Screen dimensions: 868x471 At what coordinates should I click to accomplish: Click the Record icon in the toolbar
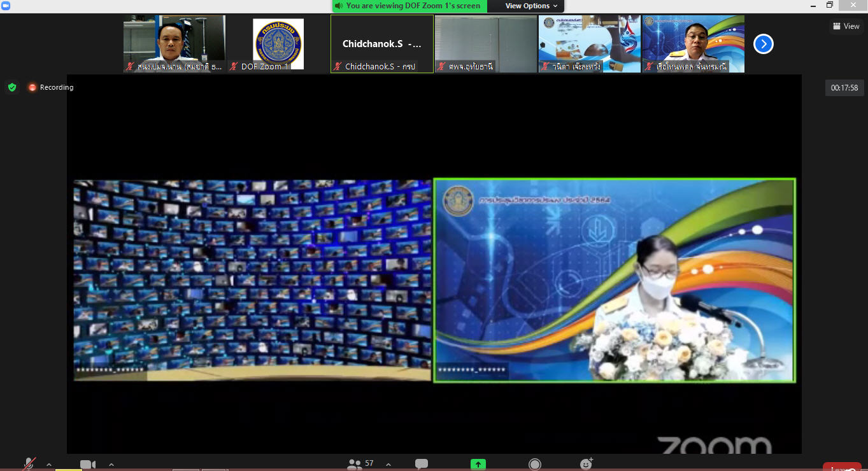pos(535,465)
